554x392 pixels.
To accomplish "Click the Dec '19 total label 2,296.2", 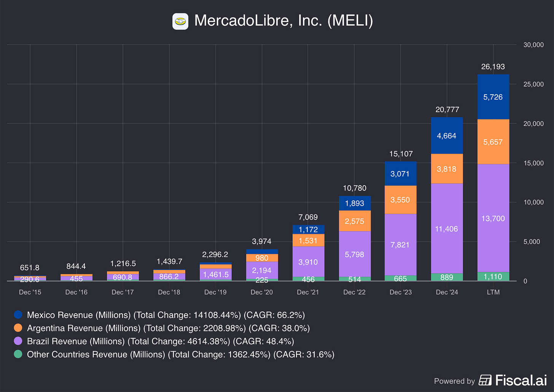I will [x=215, y=254].
